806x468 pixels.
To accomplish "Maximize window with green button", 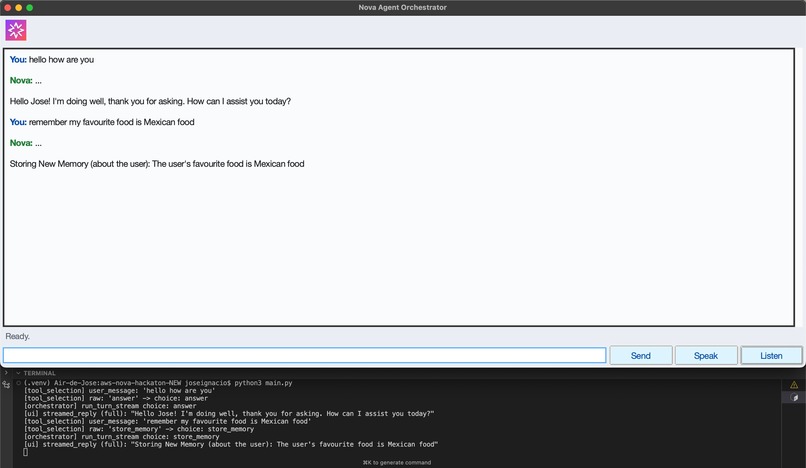I will (29, 8).
